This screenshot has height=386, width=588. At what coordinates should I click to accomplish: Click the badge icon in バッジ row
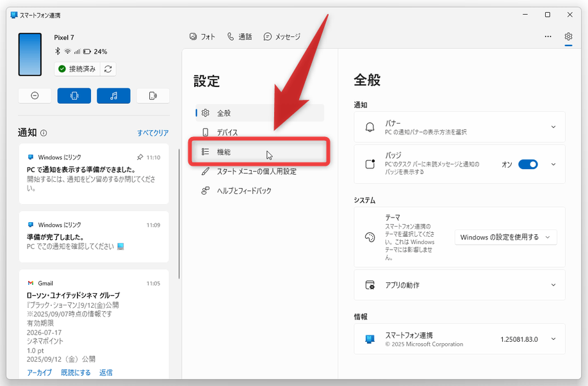click(x=370, y=164)
